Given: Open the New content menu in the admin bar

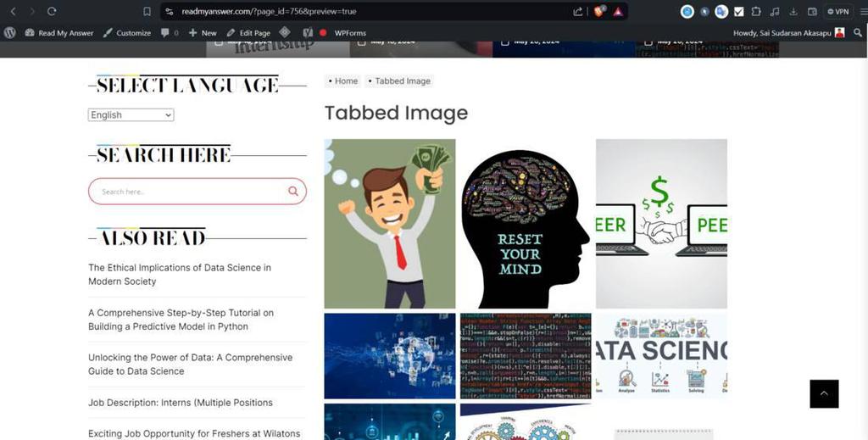Looking at the screenshot, I should [203, 33].
